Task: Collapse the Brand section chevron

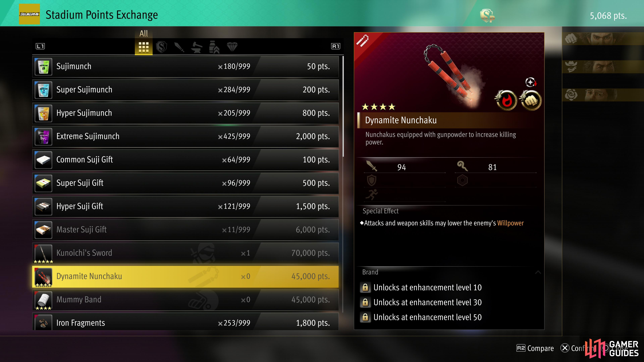Action: pyautogui.click(x=538, y=272)
